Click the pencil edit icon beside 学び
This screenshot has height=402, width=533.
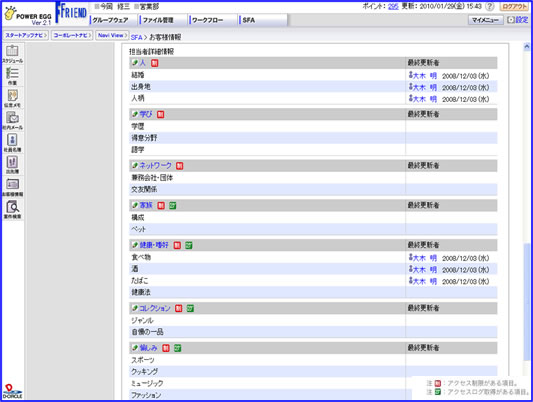[x=135, y=114]
